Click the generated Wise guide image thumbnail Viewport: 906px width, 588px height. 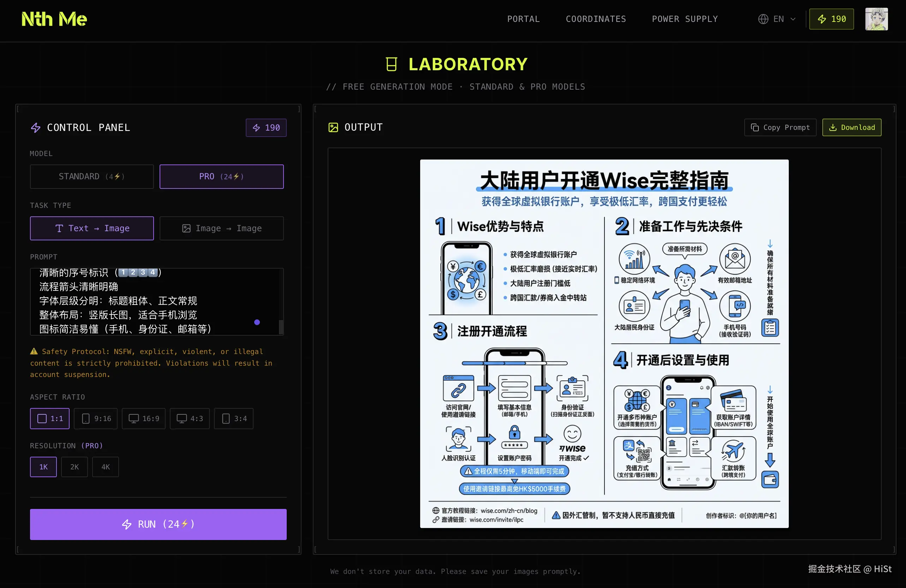pyautogui.click(x=604, y=344)
